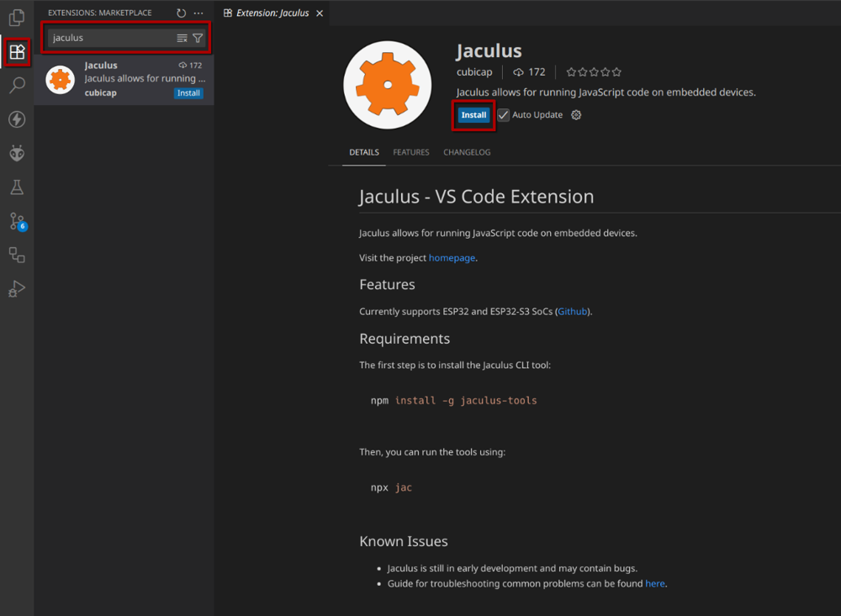
Task: Select Jaculus extension in results list
Action: pyautogui.click(x=124, y=79)
